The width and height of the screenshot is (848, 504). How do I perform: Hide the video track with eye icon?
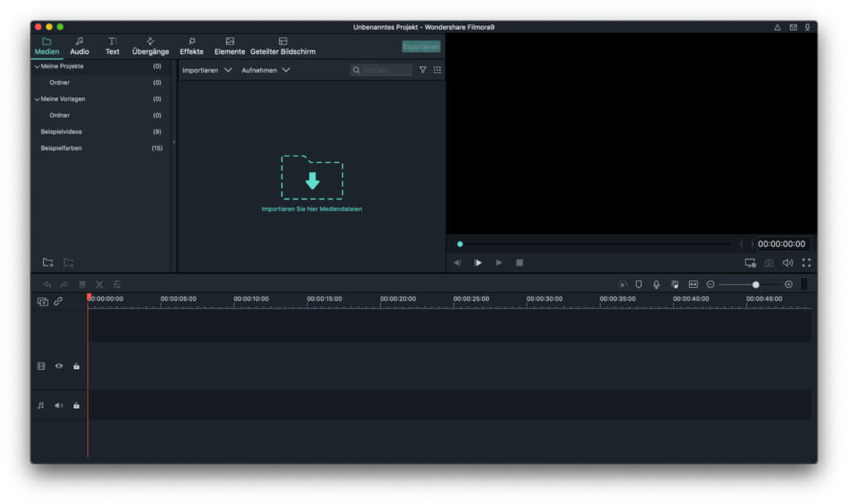point(59,367)
